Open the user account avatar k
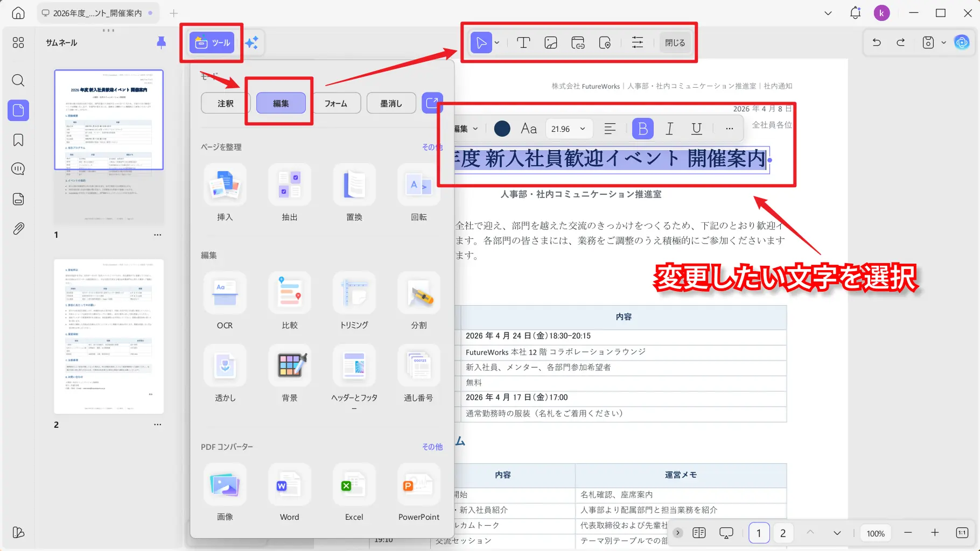This screenshot has height=551, width=980. click(881, 13)
